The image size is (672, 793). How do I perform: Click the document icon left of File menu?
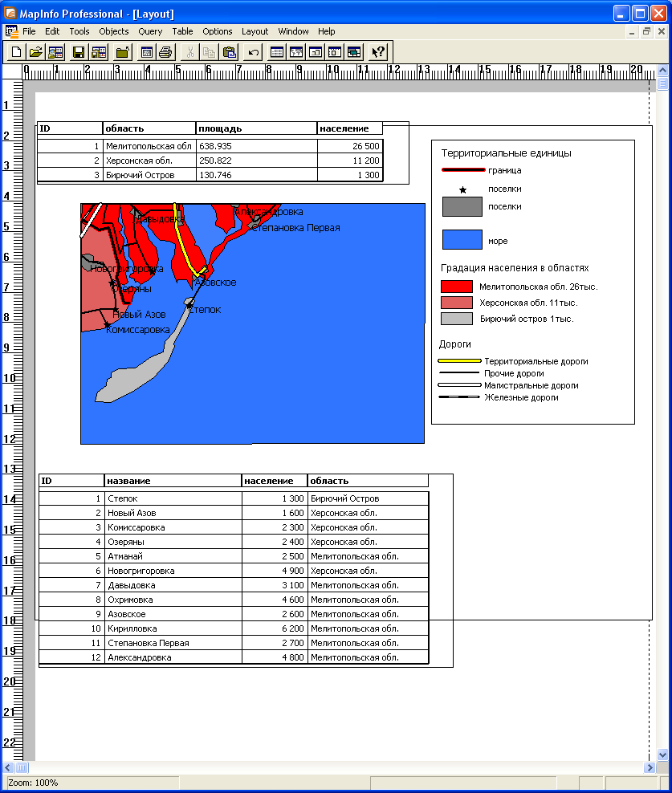coord(11,31)
